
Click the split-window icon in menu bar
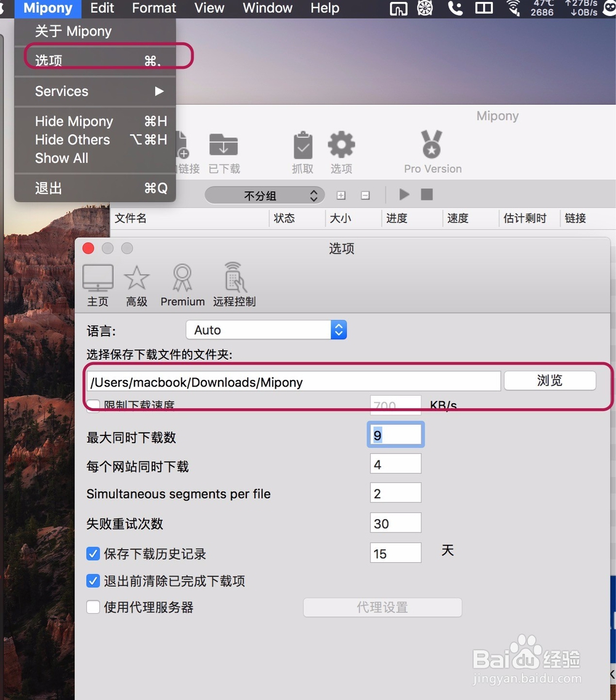[x=484, y=8]
